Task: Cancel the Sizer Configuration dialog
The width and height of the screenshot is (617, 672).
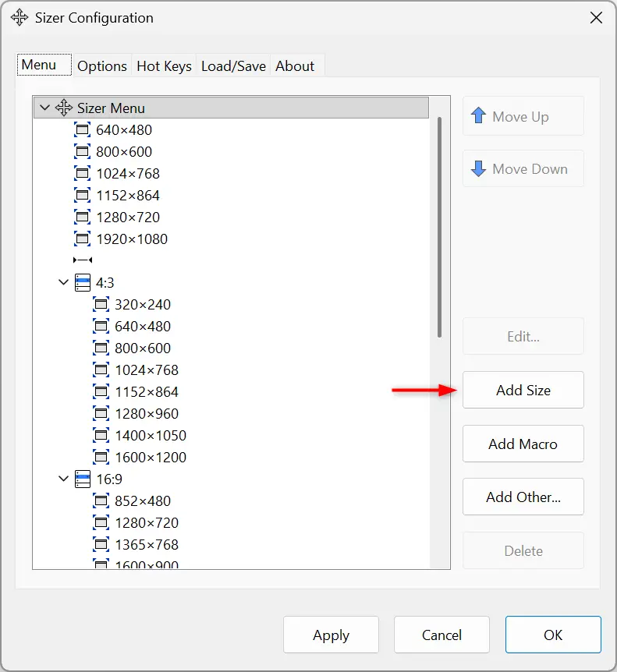Action: point(441,635)
